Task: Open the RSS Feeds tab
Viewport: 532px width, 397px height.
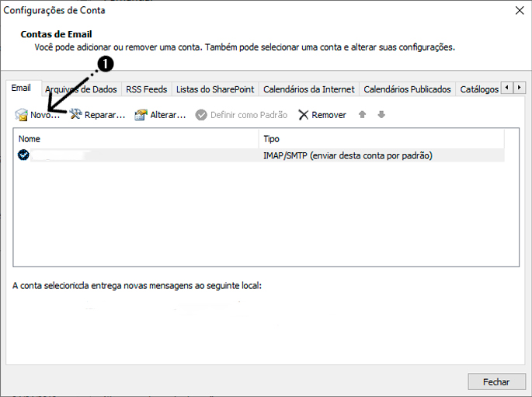Action: click(x=146, y=89)
